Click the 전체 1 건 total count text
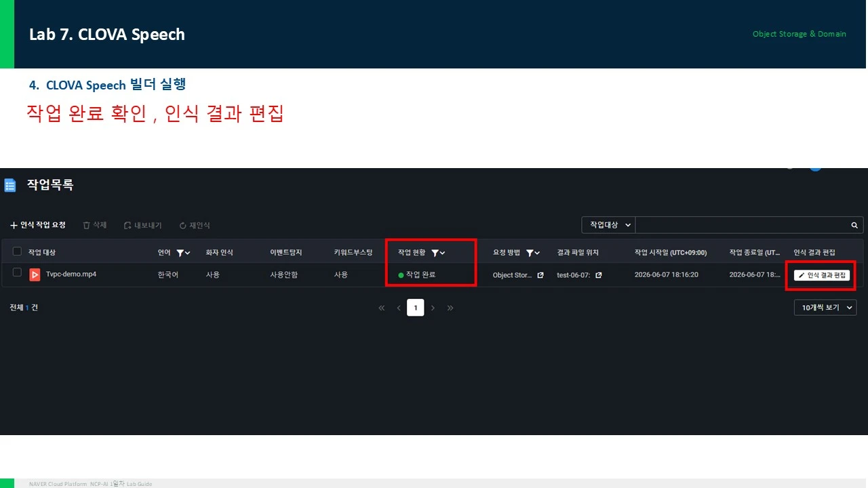The width and height of the screenshot is (868, 488). click(x=24, y=308)
